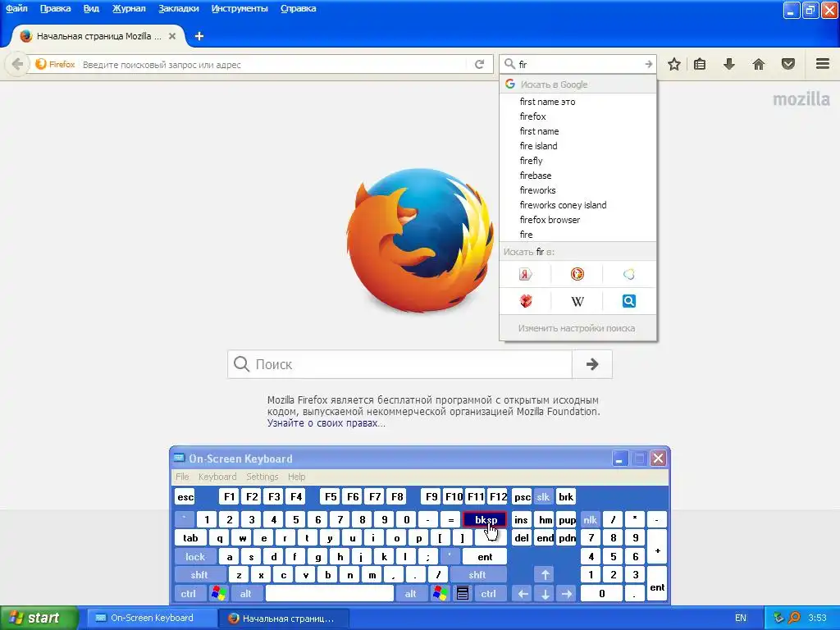Choose the 'firefox browser' suggestion
Screen dimensions: 840x630
(x=577, y=220)
